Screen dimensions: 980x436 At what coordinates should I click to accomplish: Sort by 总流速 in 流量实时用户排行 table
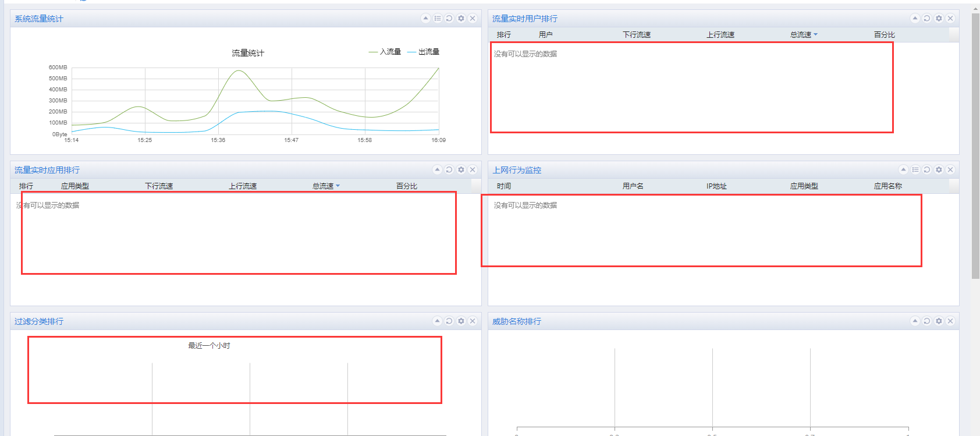[804, 35]
